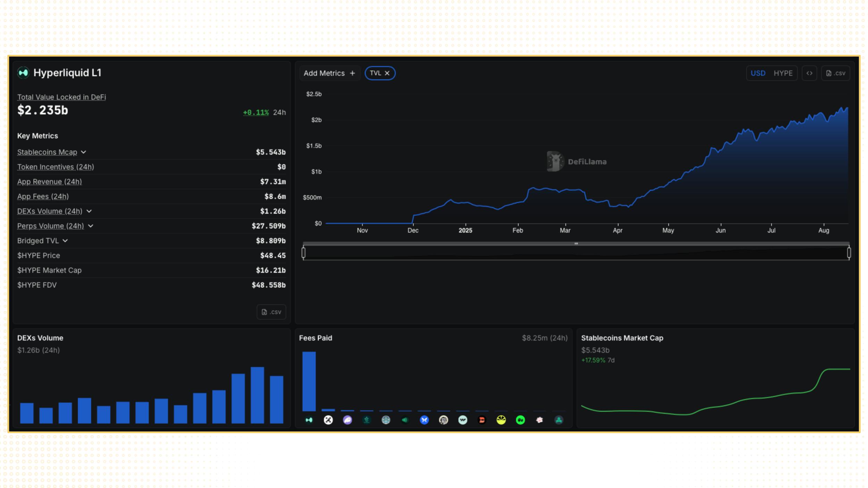Switch chart denomination to USD
This screenshot has height=488, width=868.
(758, 73)
